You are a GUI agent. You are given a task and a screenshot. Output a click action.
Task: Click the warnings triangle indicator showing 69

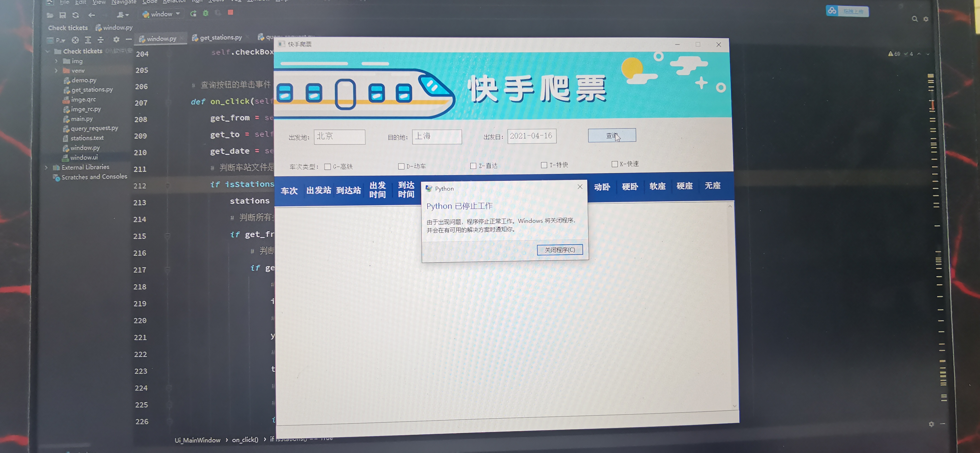894,54
